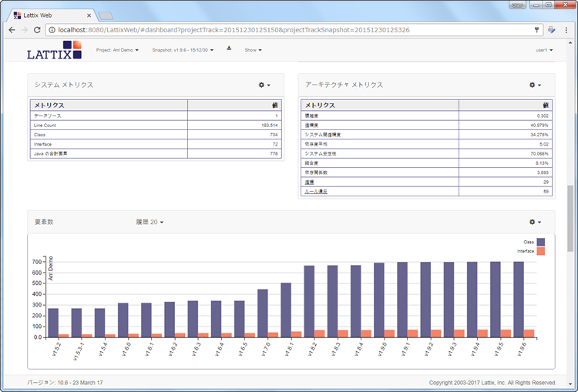Click the v1.9.0 Interface bar

(x=389, y=333)
